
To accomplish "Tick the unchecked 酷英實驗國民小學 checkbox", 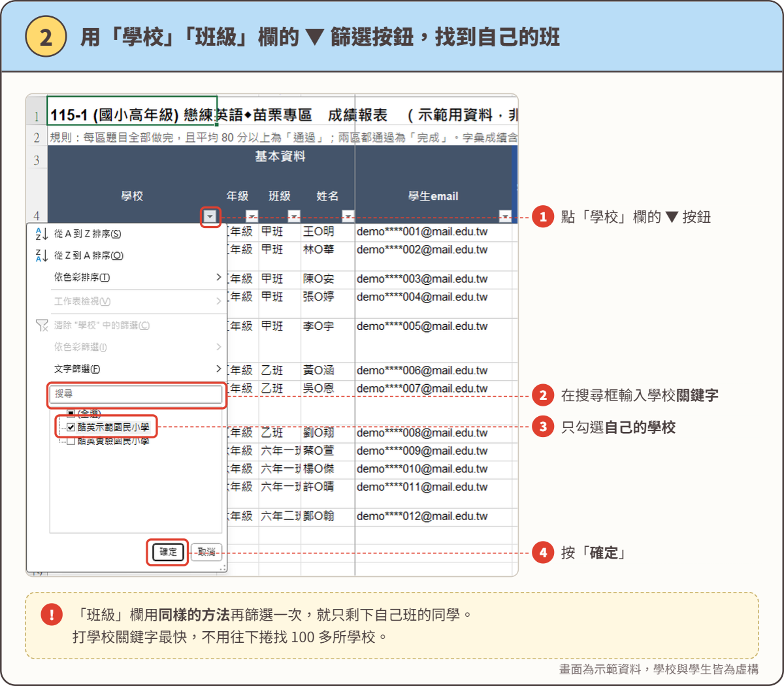I will 71,442.
